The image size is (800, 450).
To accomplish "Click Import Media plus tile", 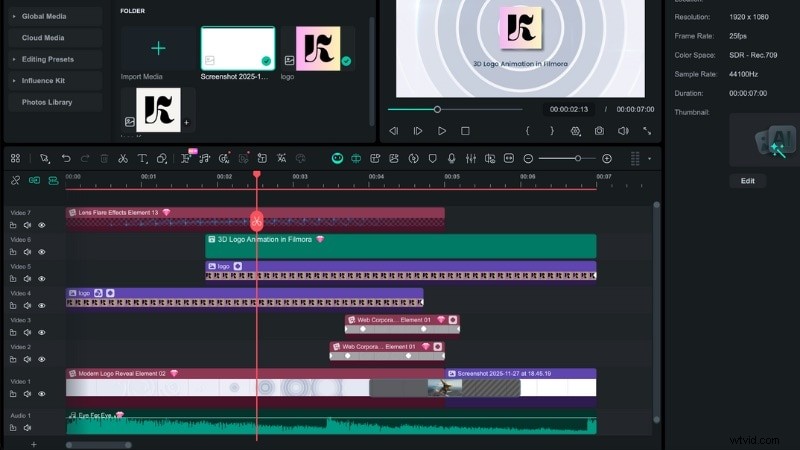I will (x=158, y=48).
